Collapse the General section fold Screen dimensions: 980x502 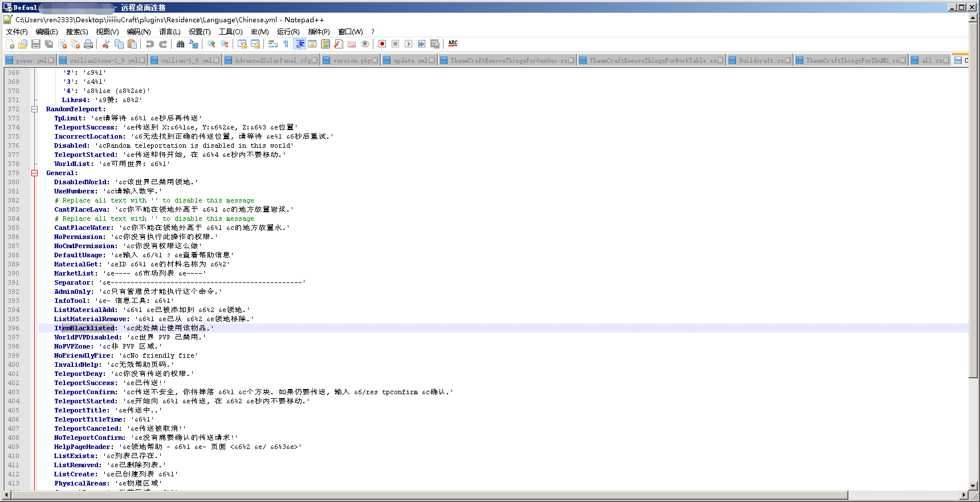point(34,173)
